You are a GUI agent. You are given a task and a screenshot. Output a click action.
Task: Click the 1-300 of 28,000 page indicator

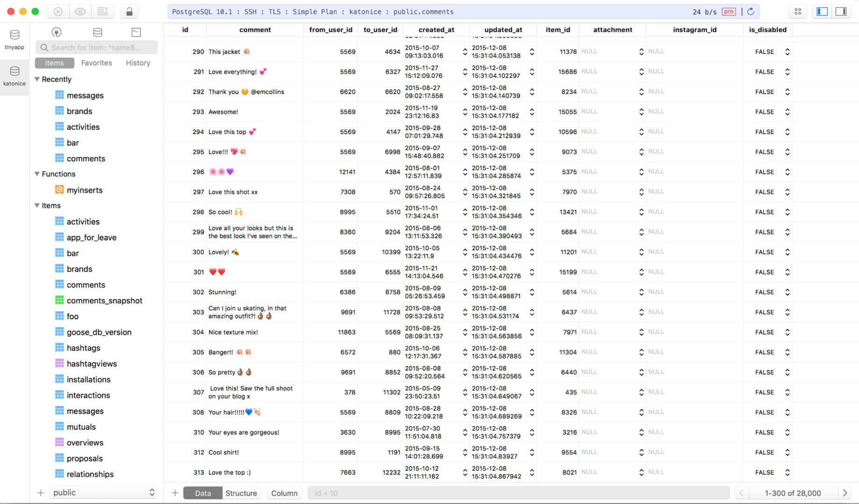tap(793, 493)
